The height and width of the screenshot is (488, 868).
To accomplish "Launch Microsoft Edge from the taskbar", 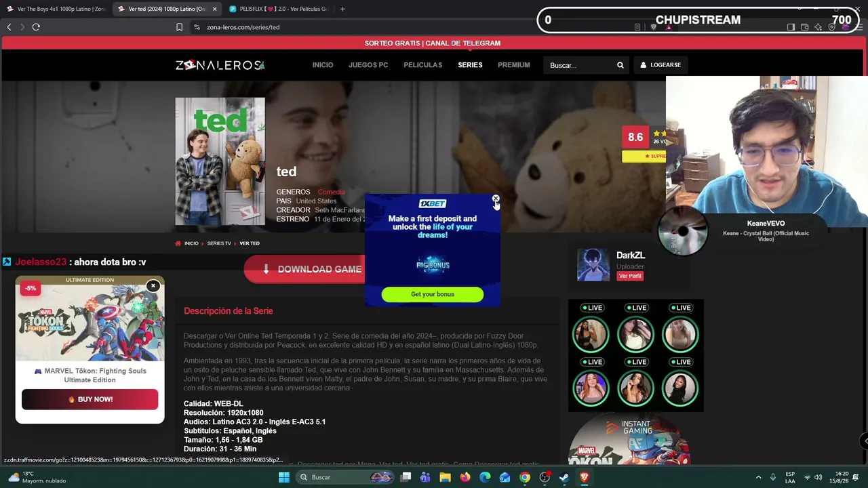I will coord(485,477).
